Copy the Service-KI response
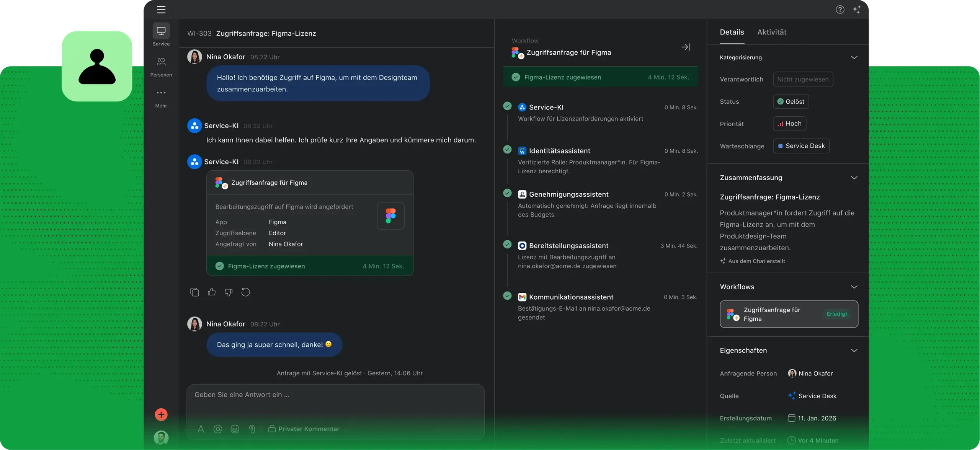 (x=194, y=292)
